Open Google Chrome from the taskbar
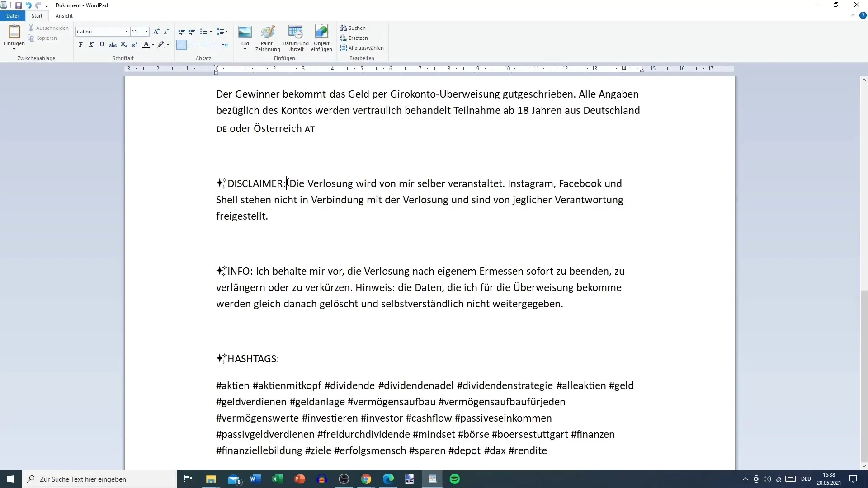Viewport: 868px width, 488px height. pos(366,479)
